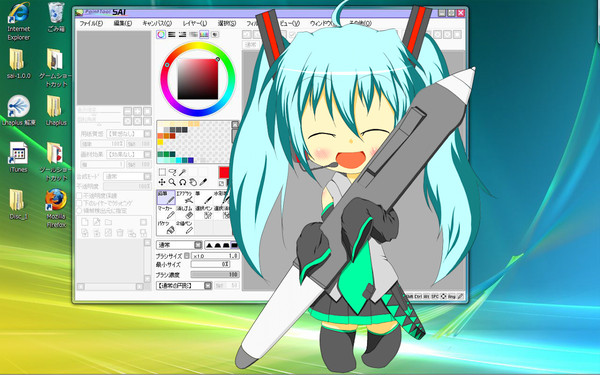Click the layer list scroll down arrow

[147, 279]
